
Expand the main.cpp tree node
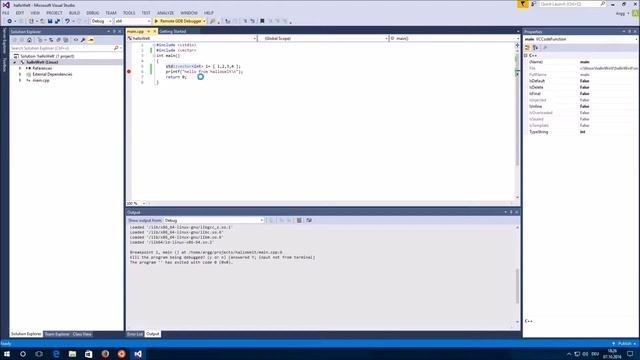20,80
